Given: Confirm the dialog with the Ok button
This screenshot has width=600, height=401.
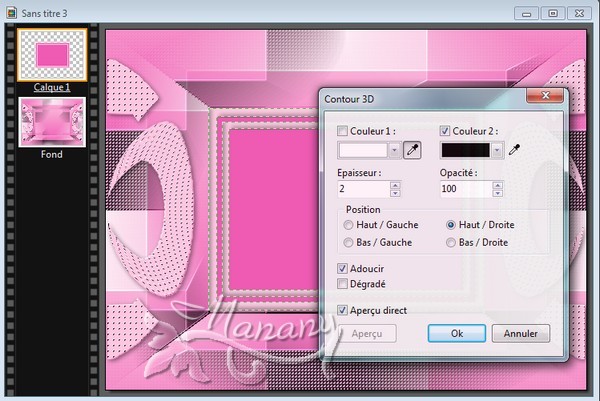Looking at the screenshot, I should (457, 333).
